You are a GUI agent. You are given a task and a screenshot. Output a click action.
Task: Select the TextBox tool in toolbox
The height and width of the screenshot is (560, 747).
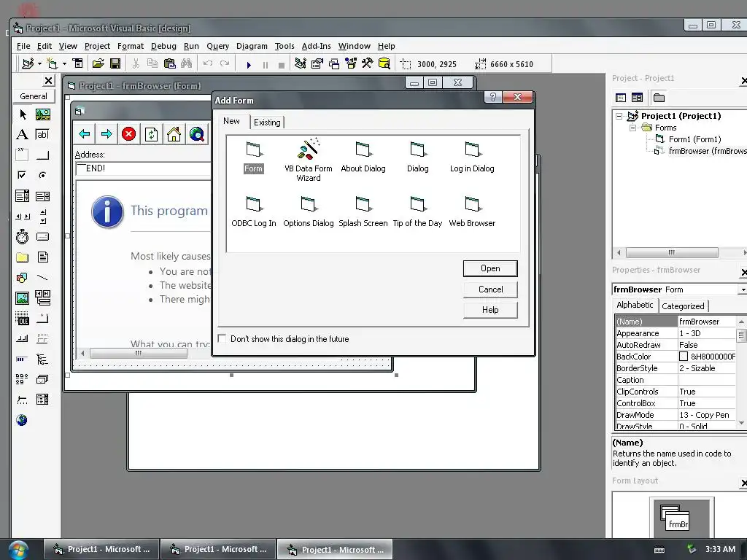tap(42, 135)
